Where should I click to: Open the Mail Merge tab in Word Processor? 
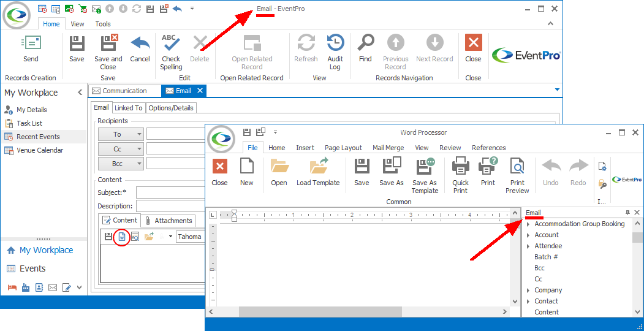(388, 148)
